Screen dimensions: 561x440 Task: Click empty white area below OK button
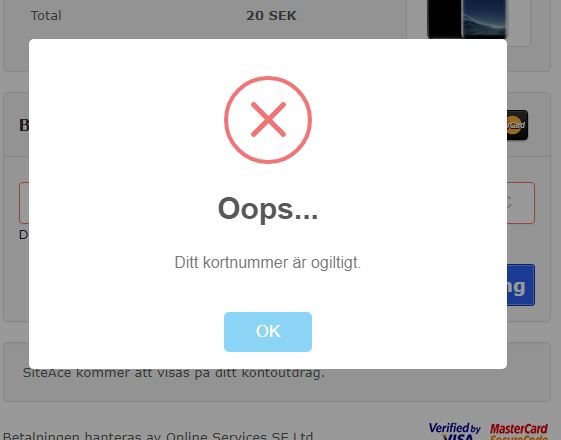click(268, 360)
